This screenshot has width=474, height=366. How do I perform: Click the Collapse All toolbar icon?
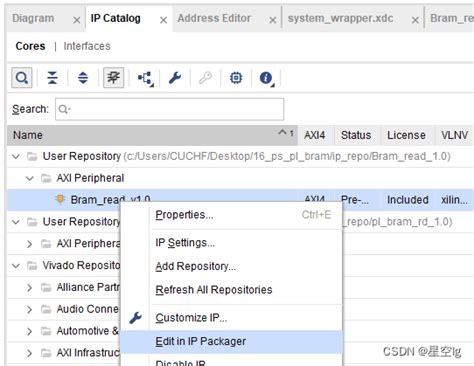tap(52, 78)
